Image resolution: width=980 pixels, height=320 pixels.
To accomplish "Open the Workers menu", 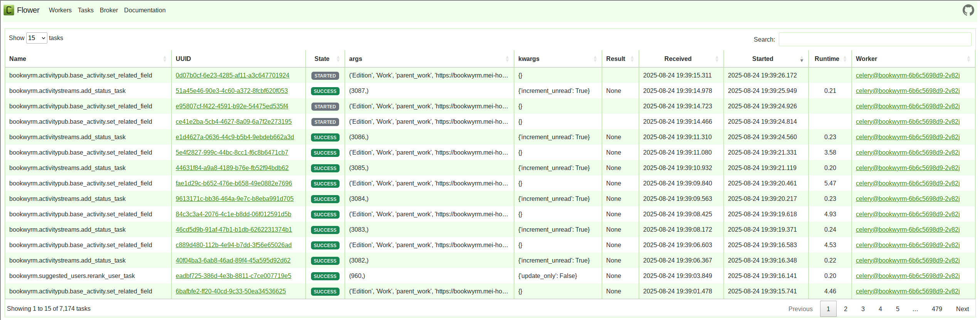I will [x=60, y=10].
